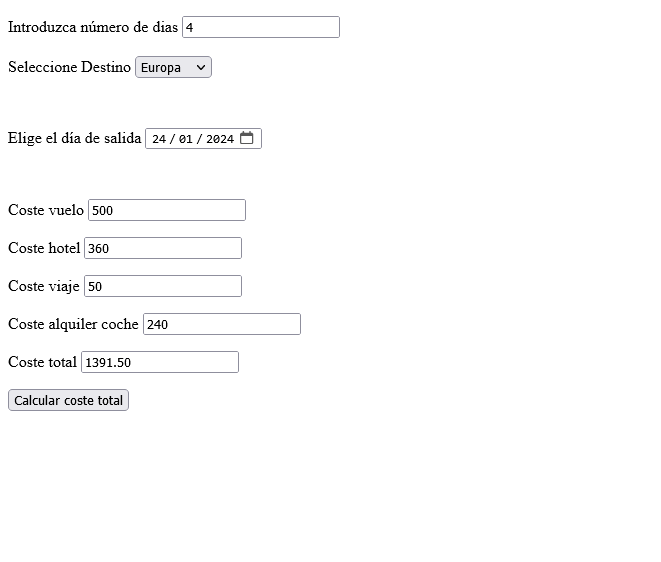Screen dimensions: 661x562
Task: Click the Coste total result field
Action: (159, 362)
